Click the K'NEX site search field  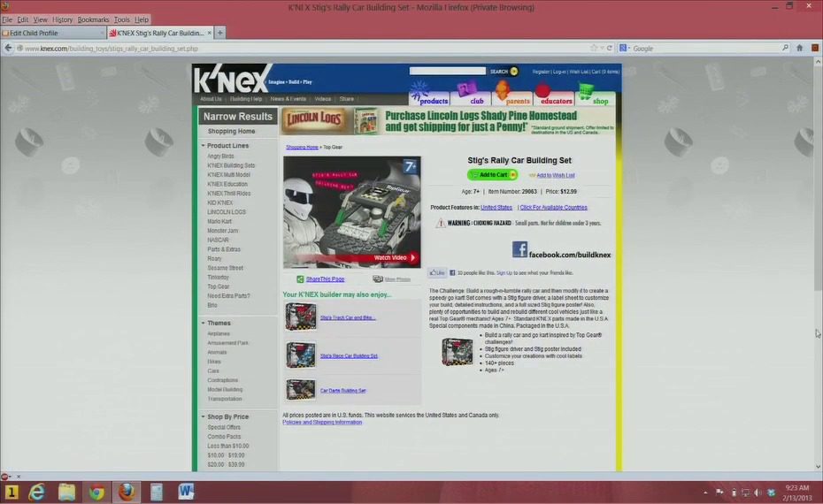click(447, 71)
